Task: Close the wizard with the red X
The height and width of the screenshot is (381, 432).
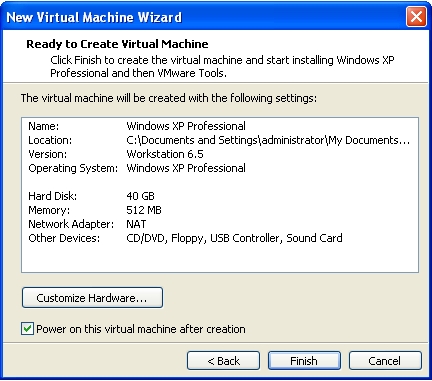Action: (416, 16)
